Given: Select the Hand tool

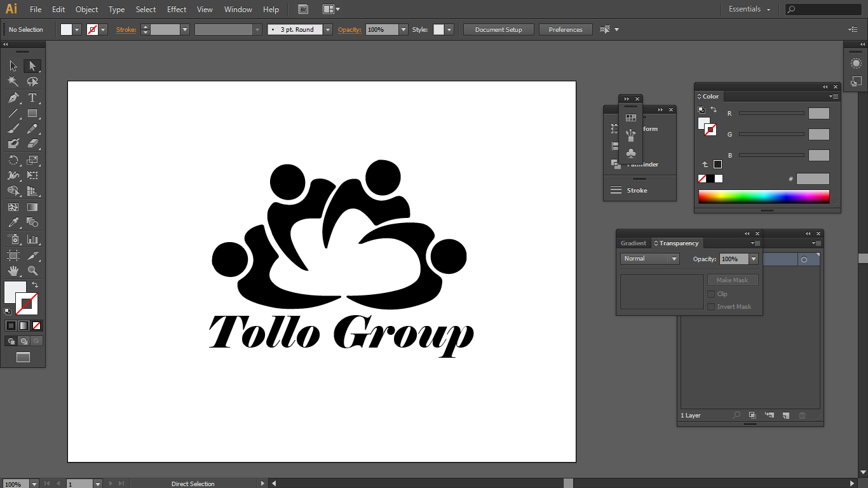Looking at the screenshot, I should pos(13,270).
